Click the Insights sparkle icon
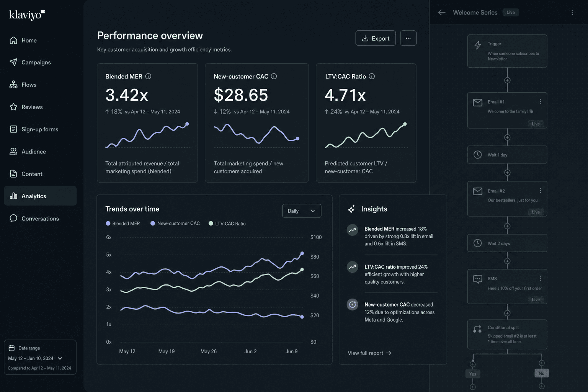Image resolution: width=588 pixels, height=392 pixels. click(x=351, y=209)
